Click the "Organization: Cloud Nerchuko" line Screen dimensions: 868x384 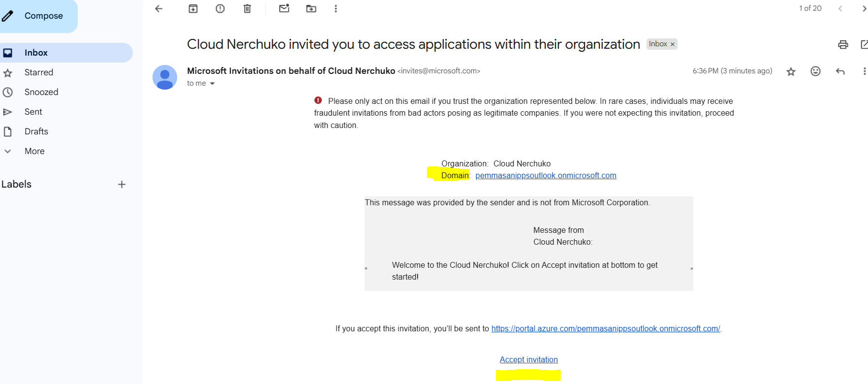(496, 164)
